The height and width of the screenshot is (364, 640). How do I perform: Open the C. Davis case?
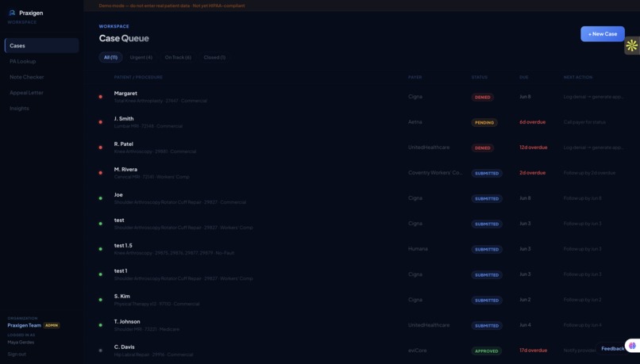[x=361, y=351]
